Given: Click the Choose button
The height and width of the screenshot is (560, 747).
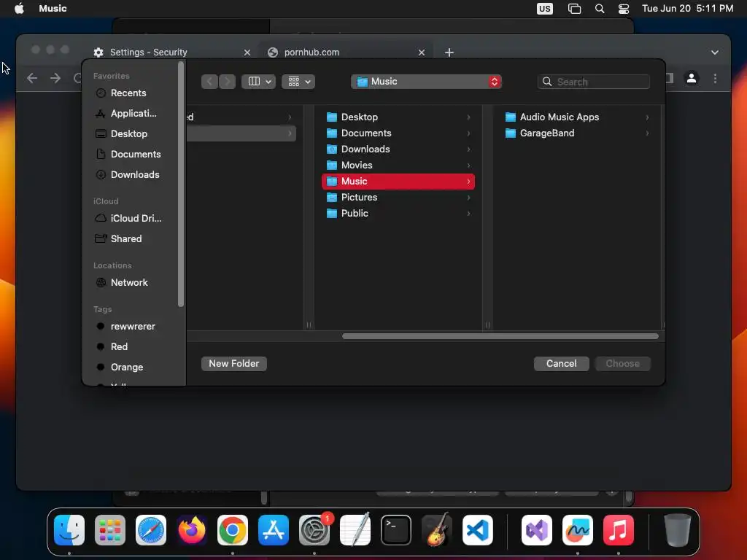Looking at the screenshot, I should 623,363.
